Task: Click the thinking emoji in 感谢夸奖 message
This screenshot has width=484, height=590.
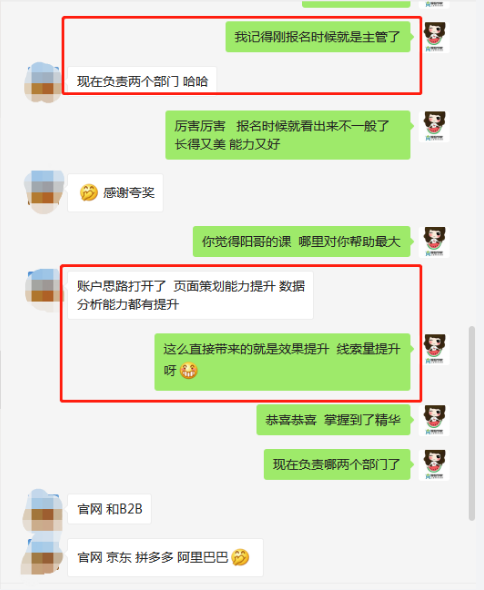Action: point(89,193)
